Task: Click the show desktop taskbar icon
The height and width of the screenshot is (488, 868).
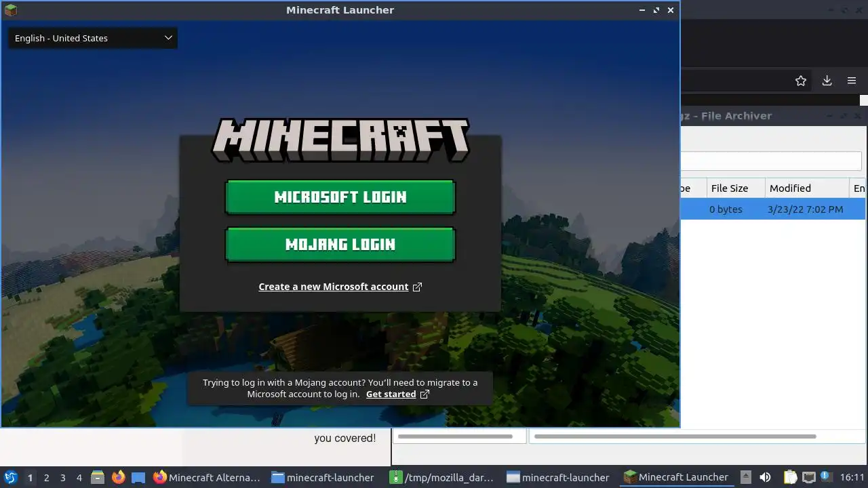Action: click(x=138, y=477)
